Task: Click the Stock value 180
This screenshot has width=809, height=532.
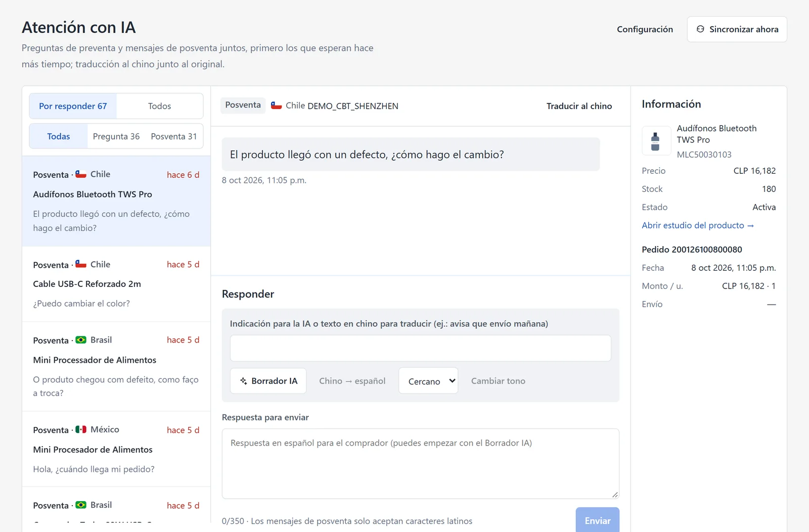Action: click(769, 189)
